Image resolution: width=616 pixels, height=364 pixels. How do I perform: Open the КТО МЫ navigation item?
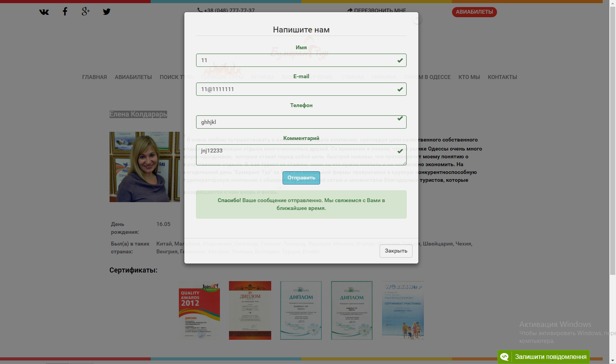(469, 77)
